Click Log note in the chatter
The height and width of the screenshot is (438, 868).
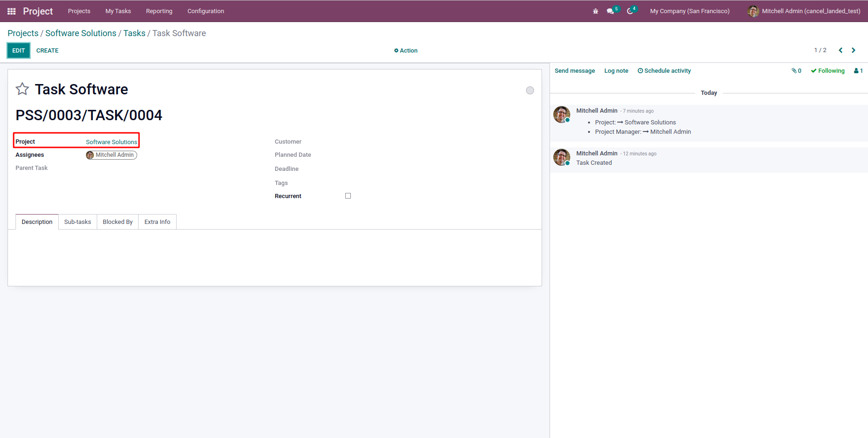[x=616, y=71]
